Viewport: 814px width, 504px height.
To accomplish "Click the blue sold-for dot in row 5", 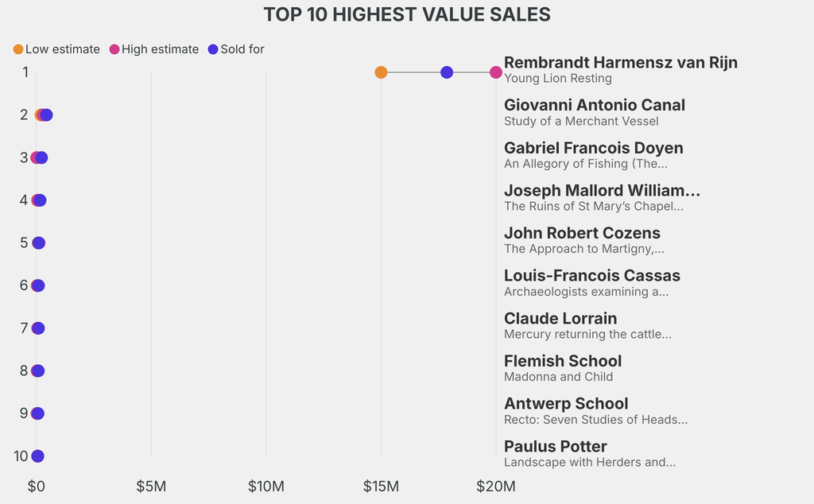I will [39, 243].
